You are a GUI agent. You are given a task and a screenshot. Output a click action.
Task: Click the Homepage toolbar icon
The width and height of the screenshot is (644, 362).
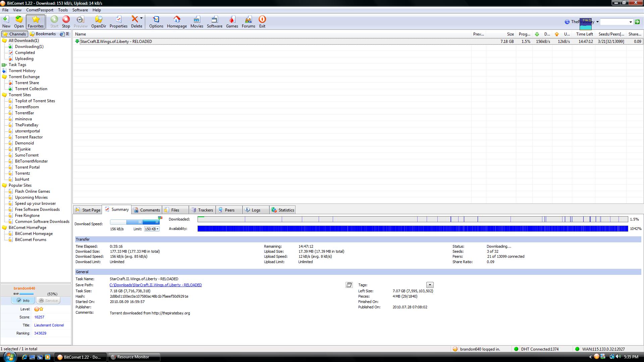(177, 22)
